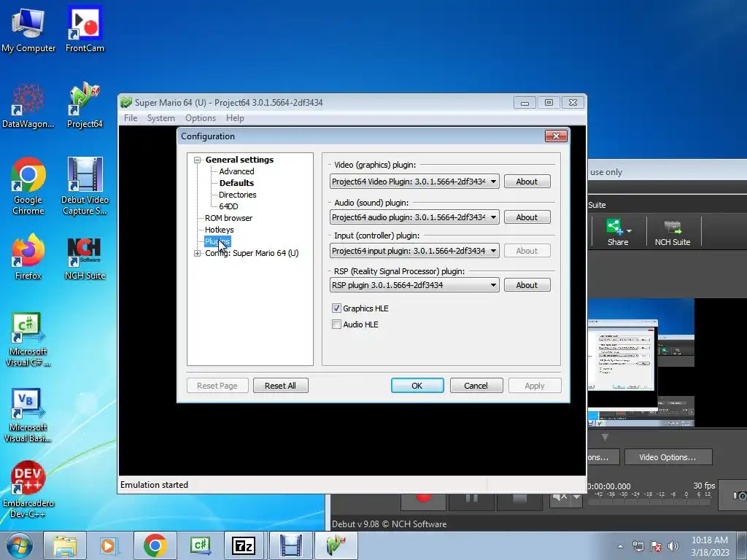Select Directories in settings tree

tap(237, 195)
